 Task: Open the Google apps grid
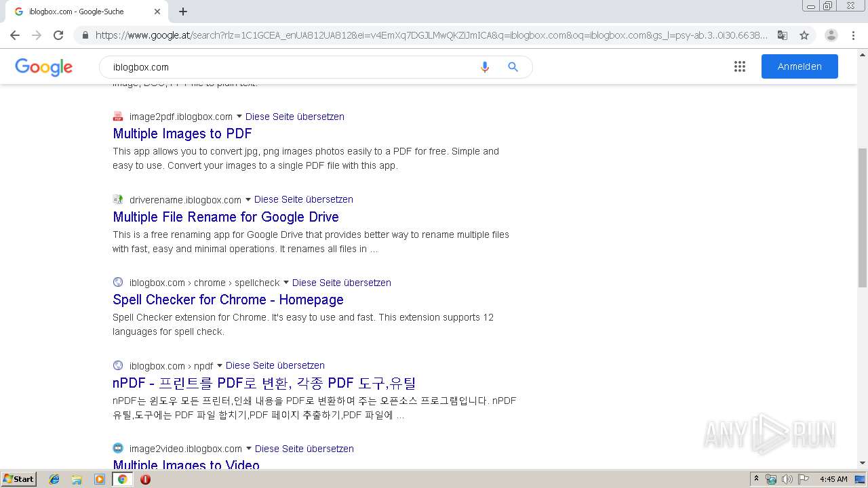point(740,66)
